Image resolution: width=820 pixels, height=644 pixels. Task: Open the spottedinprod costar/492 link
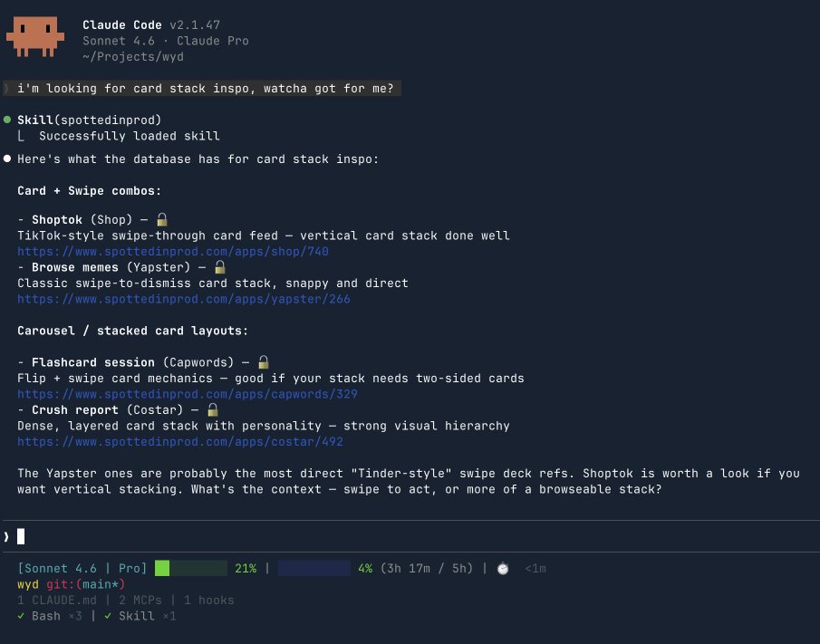click(180, 442)
